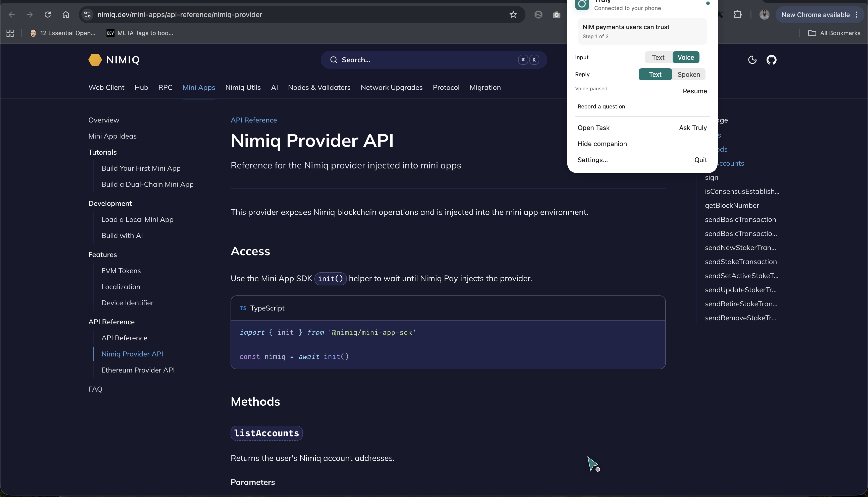Image resolution: width=868 pixels, height=497 pixels.
Task: Click the camera extension icon in toolbar
Action: coord(557,15)
